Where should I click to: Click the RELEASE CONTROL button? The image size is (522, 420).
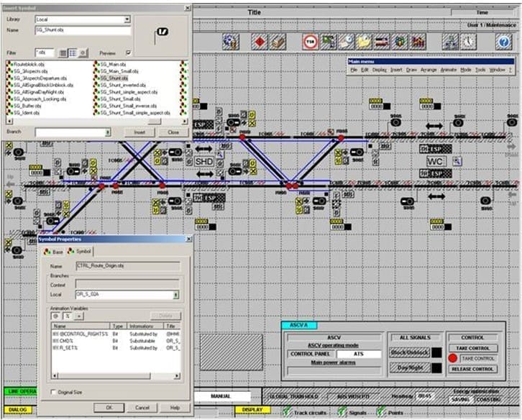pos(471,369)
